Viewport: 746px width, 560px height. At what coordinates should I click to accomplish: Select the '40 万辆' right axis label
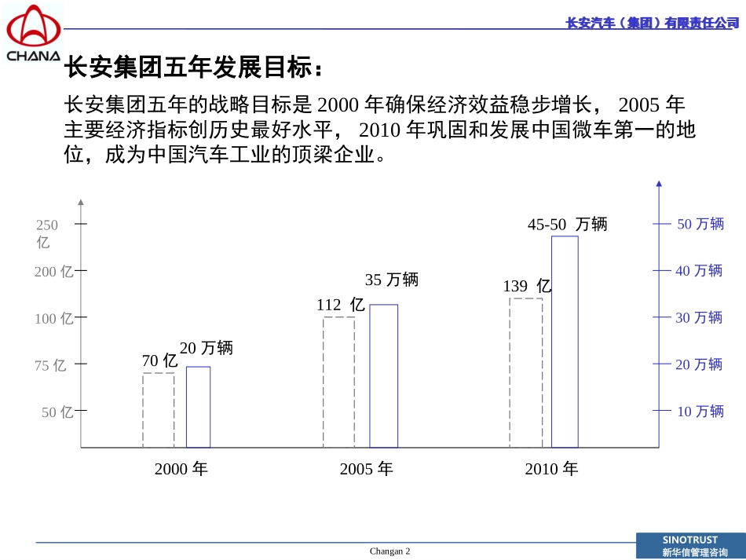coord(699,270)
